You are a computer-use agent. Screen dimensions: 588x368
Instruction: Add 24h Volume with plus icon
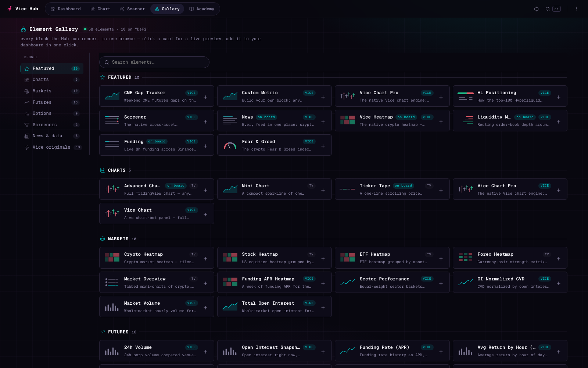pyautogui.click(x=205, y=352)
